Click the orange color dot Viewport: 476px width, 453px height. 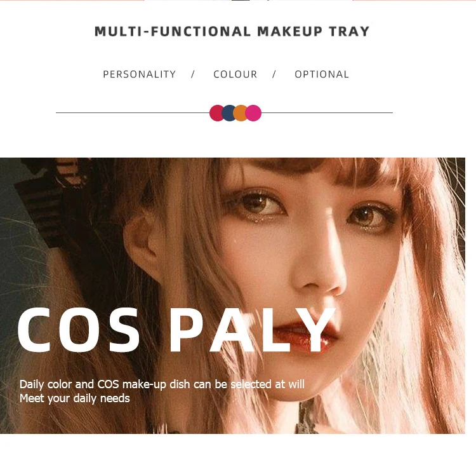tap(240, 113)
